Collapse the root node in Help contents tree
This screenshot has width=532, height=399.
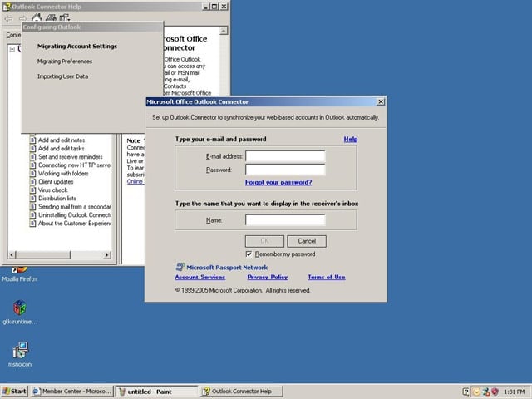(12, 49)
